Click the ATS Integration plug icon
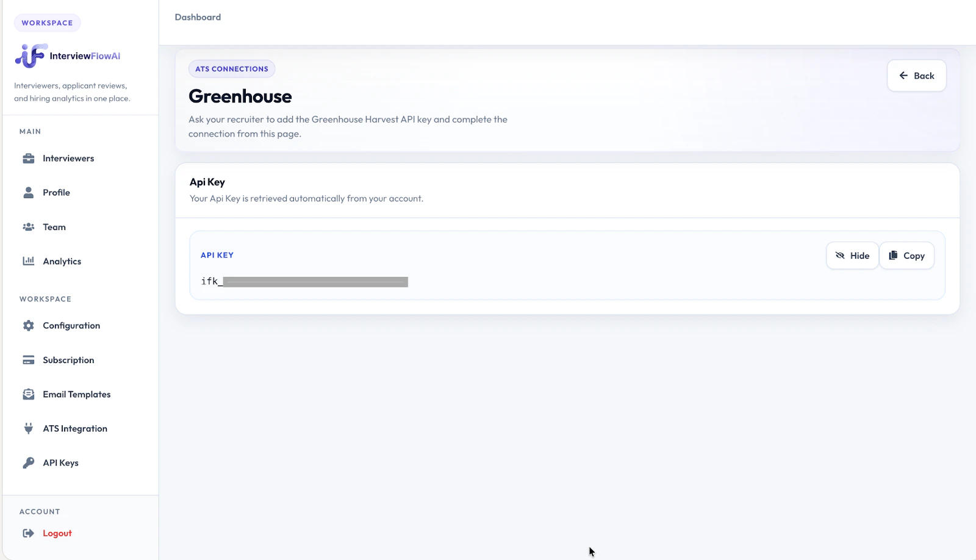976x560 pixels. (x=29, y=428)
